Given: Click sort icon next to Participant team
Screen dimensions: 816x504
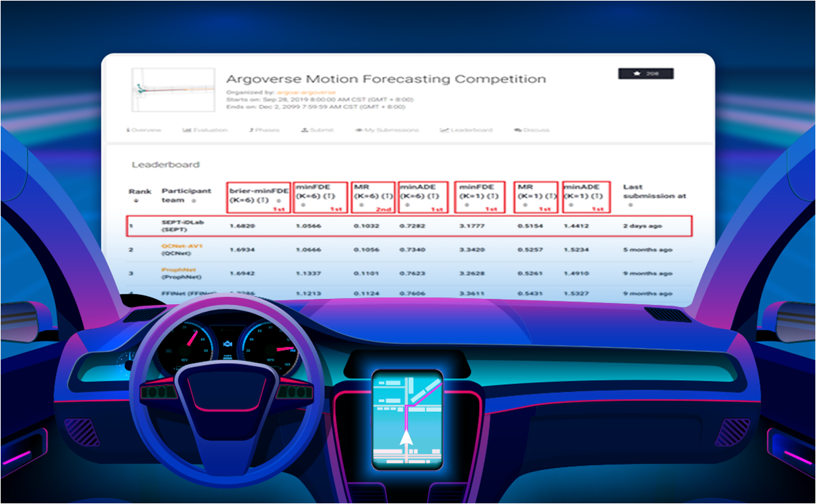Looking at the screenshot, I should [193, 201].
